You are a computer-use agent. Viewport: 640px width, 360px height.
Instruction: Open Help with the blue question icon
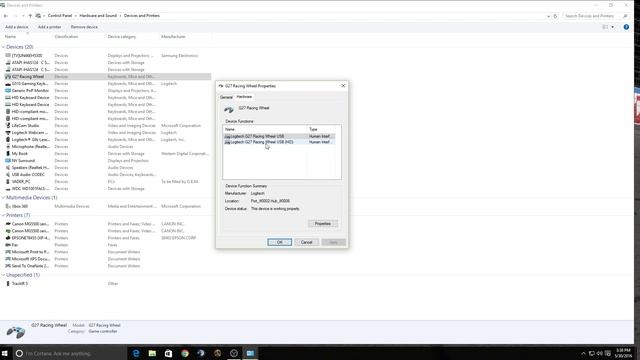click(x=626, y=27)
